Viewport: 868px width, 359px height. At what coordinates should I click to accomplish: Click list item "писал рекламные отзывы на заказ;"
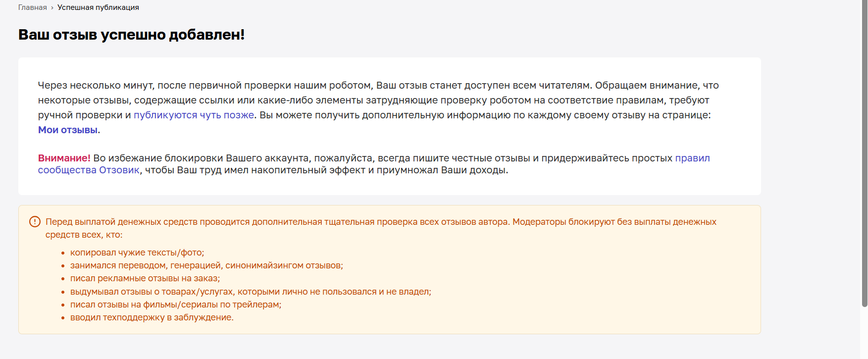click(145, 278)
